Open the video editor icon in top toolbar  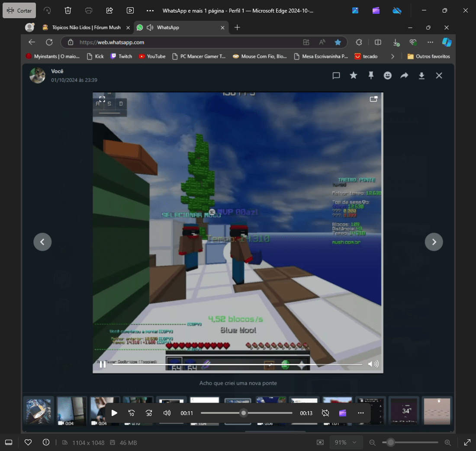coord(130,11)
